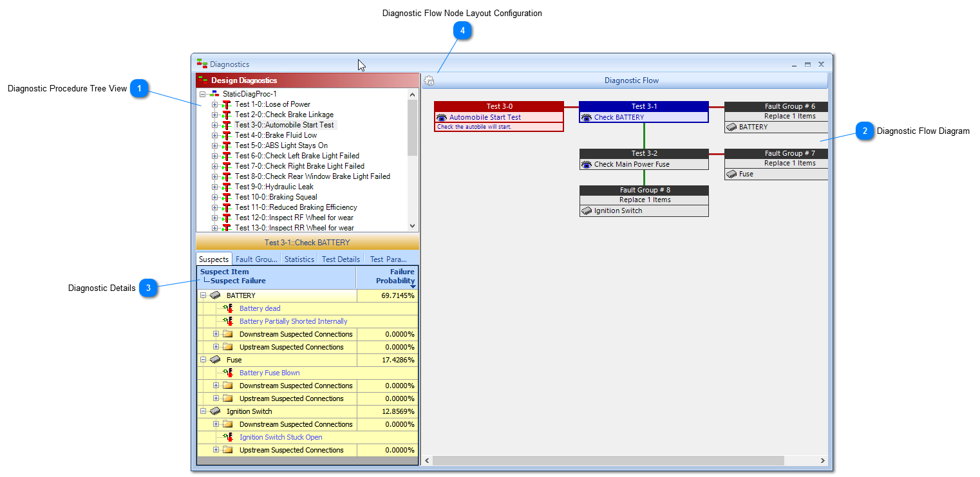Select Test 12-0 Inspect RF Wheel for wear
The image size is (980, 477).
click(294, 218)
